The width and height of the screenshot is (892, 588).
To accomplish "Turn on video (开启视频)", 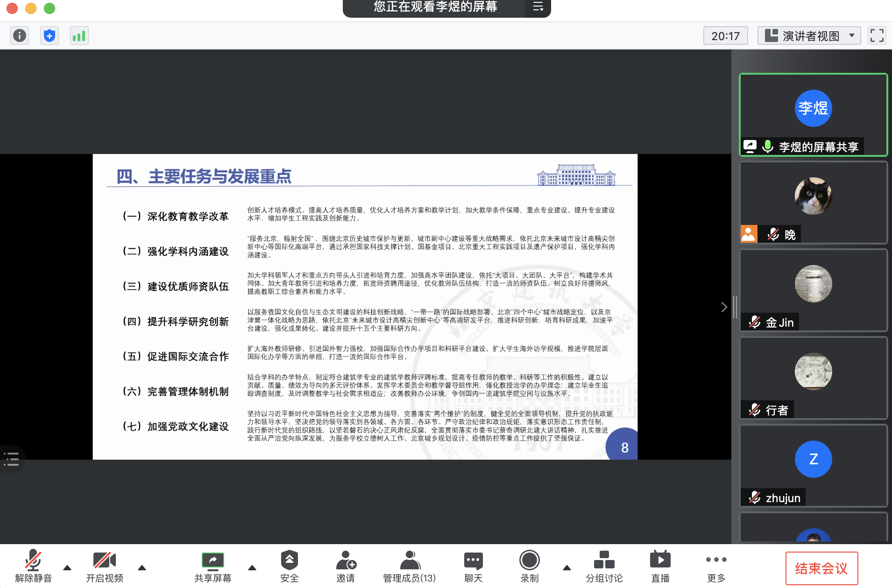I will [105, 566].
